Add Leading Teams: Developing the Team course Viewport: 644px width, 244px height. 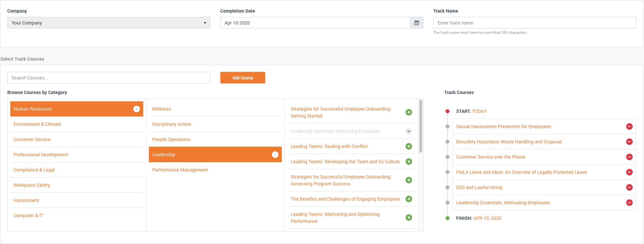coord(409,162)
